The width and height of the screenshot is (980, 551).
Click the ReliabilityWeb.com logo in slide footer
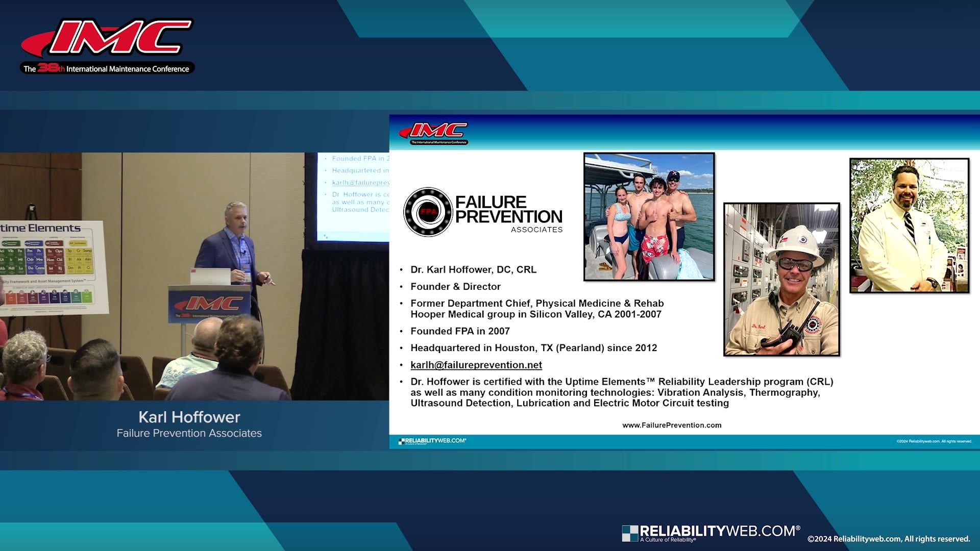click(x=432, y=441)
